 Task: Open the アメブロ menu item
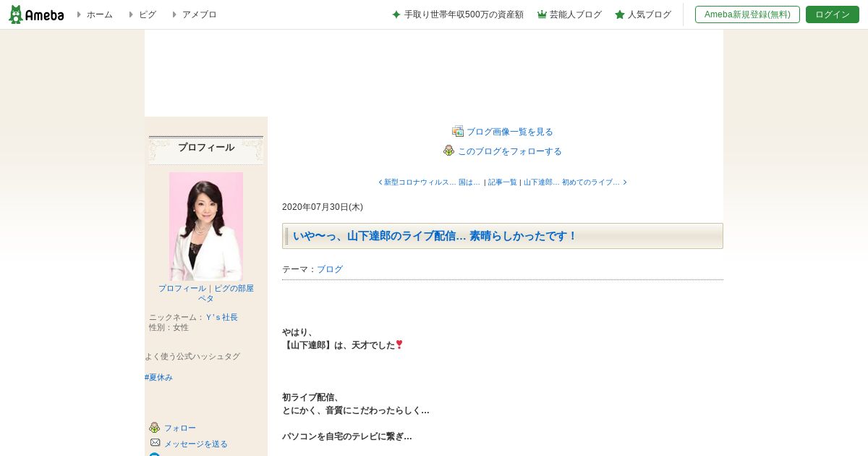click(x=199, y=14)
